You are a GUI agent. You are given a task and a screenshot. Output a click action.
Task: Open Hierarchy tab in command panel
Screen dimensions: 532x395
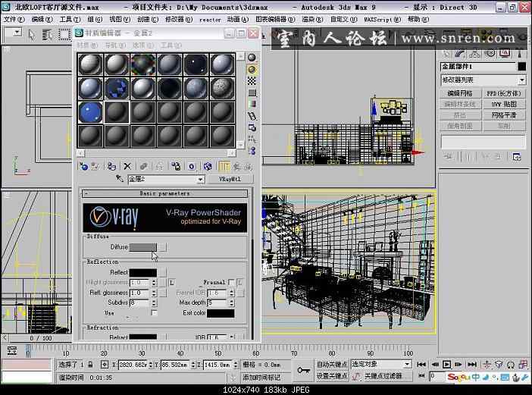(x=474, y=53)
